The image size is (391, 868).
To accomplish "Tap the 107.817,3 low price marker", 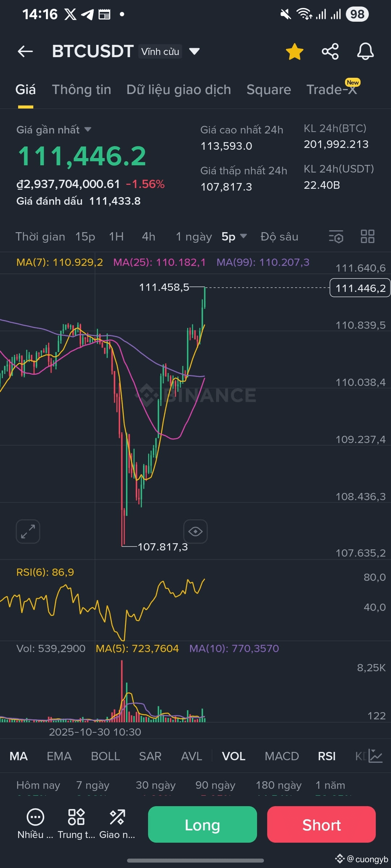I will [163, 546].
